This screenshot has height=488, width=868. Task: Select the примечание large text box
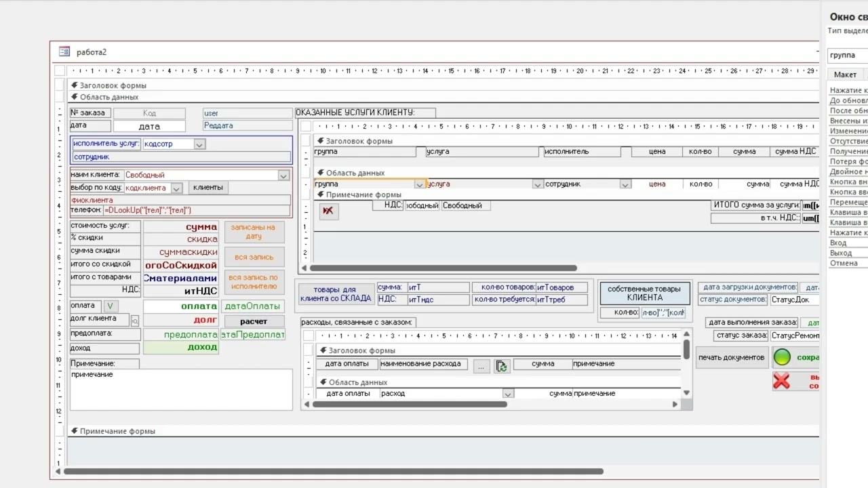pyautogui.click(x=181, y=388)
